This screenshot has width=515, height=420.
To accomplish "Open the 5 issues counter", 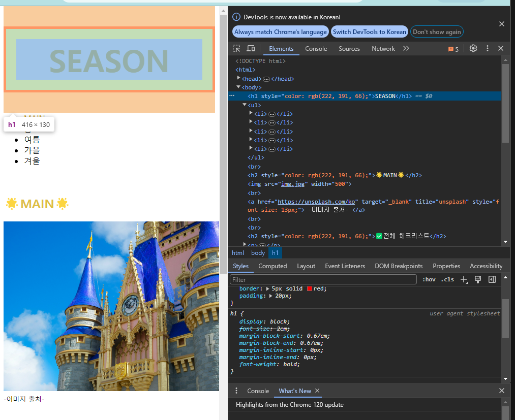I will pyautogui.click(x=453, y=49).
